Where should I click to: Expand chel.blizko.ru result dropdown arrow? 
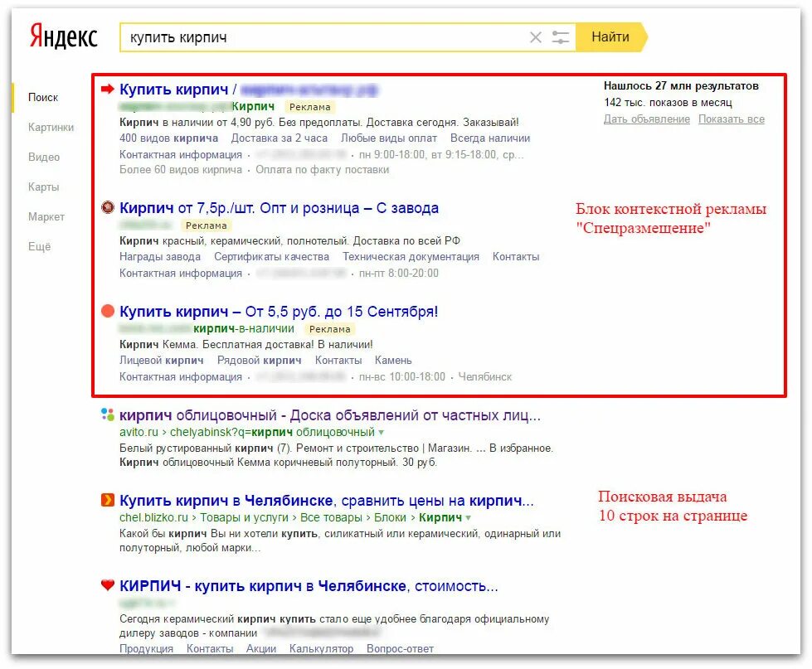pyautogui.click(x=468, y=518)
